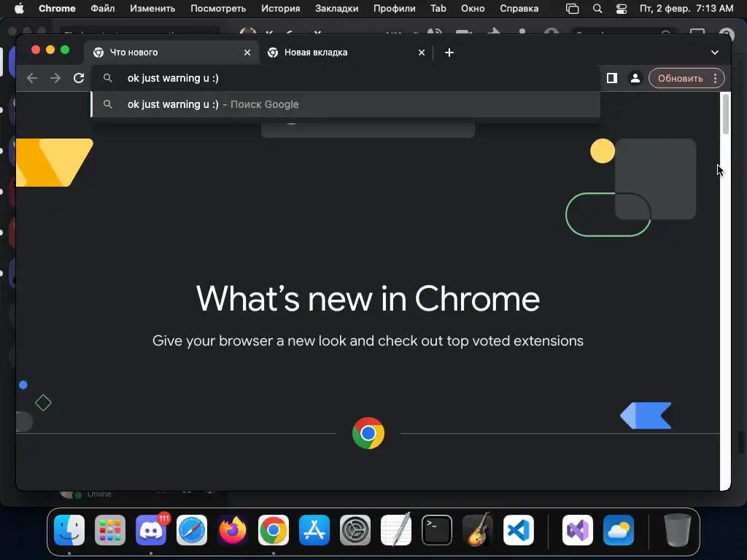Click the page's vertical scrollbar thumb
Image resolution: width=747 pixels, height=560 pixels.
pos(726,114)
